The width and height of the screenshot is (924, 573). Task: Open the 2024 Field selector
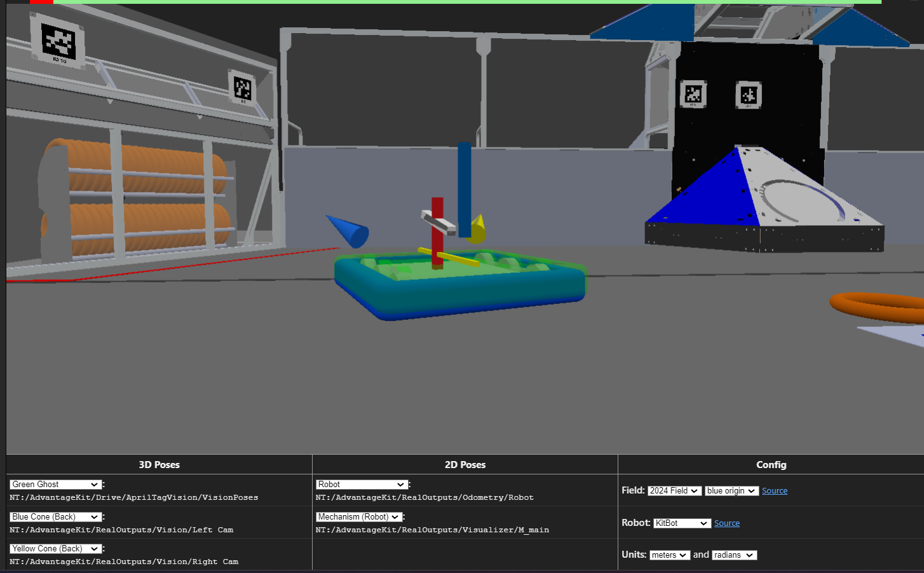coord(674,490)
